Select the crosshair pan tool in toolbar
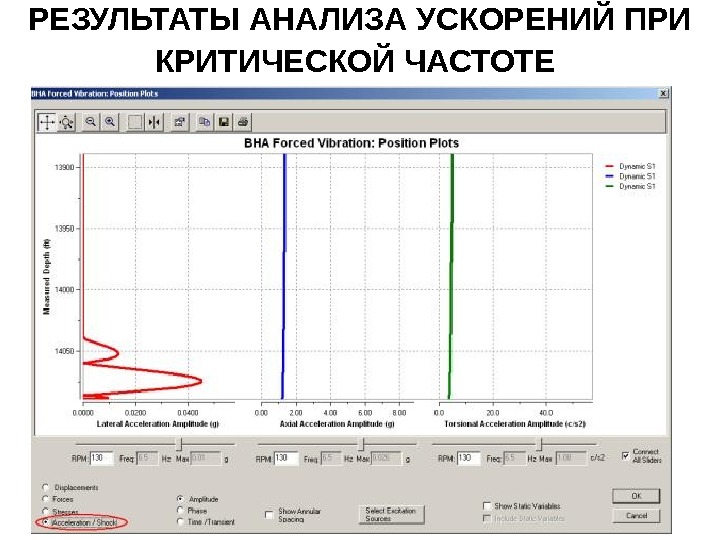720x540 pixels. point(47,122)
